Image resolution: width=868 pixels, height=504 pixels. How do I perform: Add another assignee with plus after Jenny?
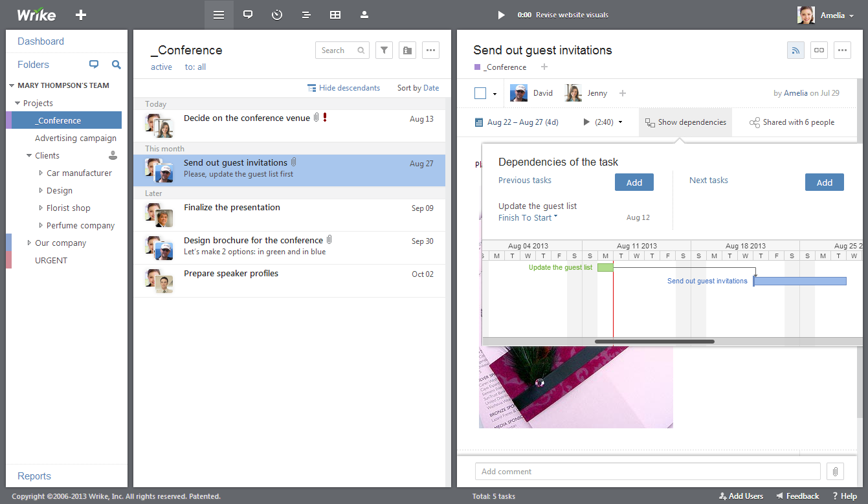click(623, 93)
